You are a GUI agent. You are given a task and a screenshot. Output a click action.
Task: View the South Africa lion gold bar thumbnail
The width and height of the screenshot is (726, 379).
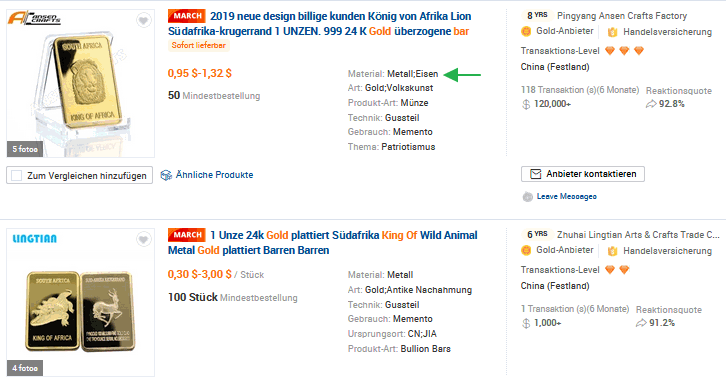point(81,83)
